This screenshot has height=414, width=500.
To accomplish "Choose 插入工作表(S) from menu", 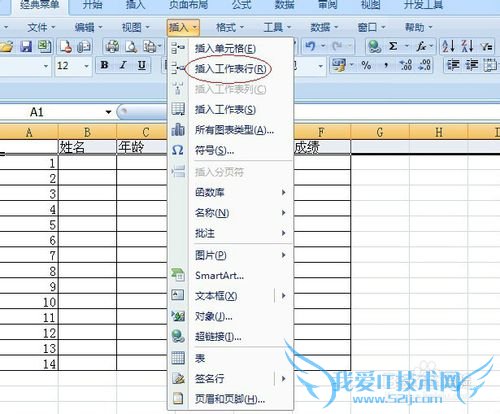I will [x=231, y=110].
